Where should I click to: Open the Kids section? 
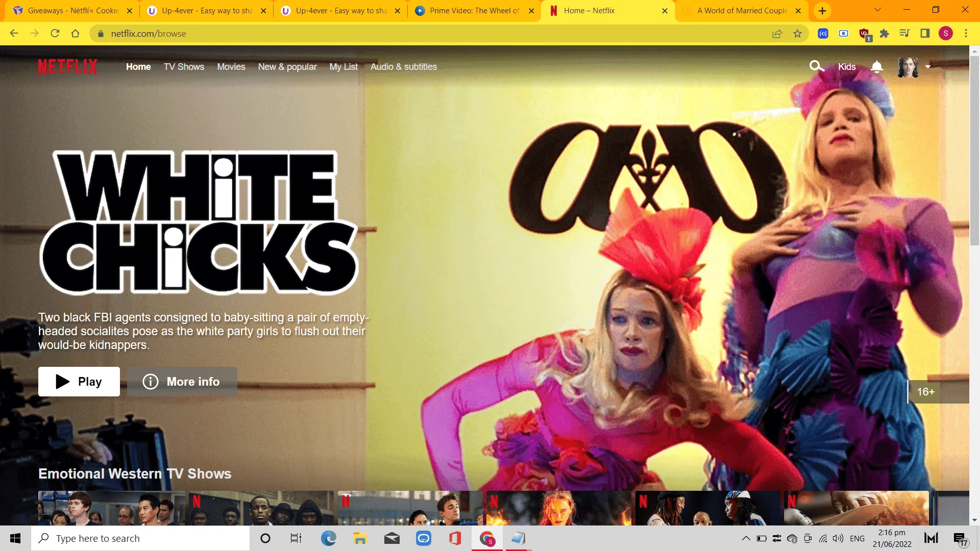(847, 67)
